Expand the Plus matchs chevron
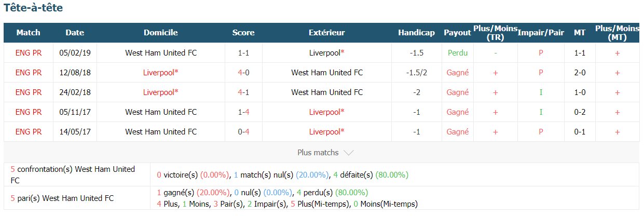Image resolution: width=644 pixels, height=216 pixels. [349, 153]
